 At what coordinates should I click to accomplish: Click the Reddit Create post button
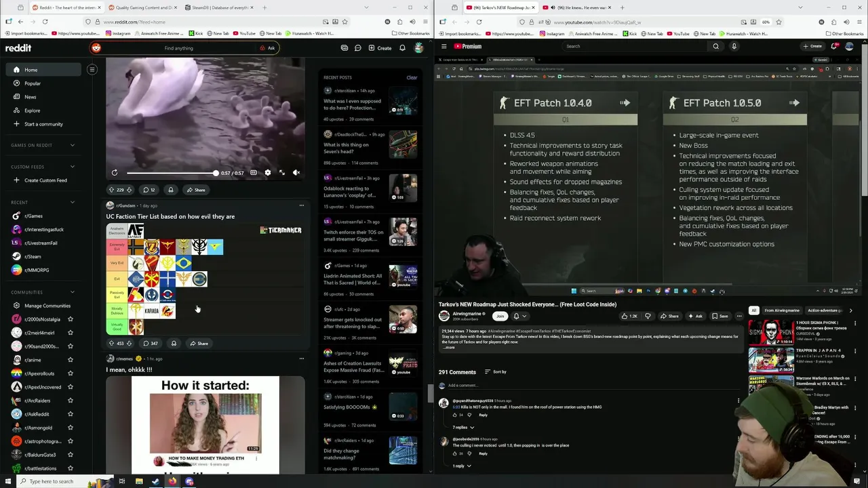coord(380,48)
